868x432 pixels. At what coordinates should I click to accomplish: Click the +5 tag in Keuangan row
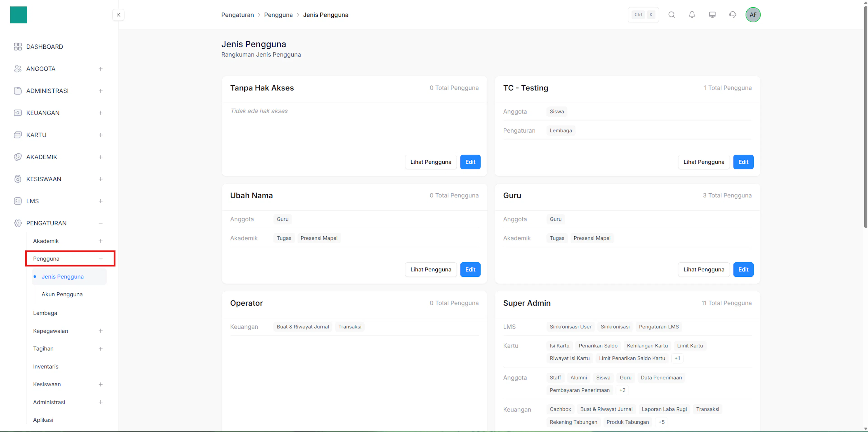(x=661, y=422)
